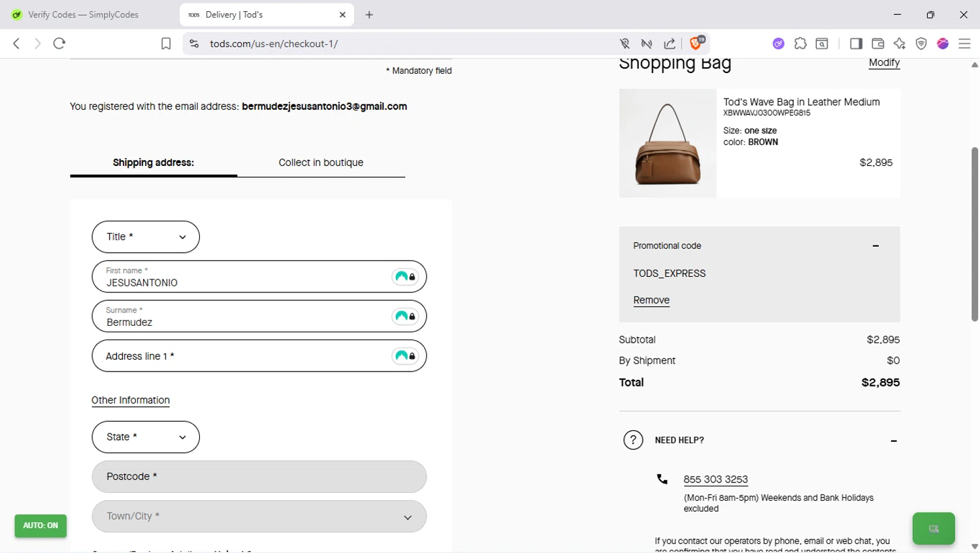Click the search tab icon in toolbar
Screen dimensions: 980x553
[822, 44]
